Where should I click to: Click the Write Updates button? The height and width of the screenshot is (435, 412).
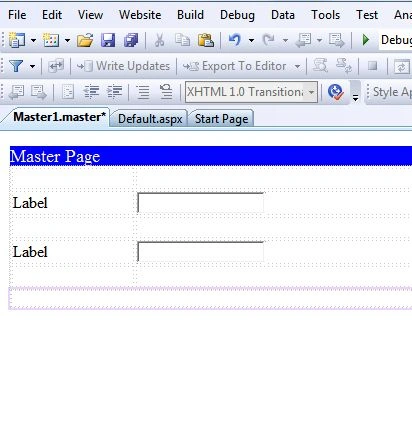pyautogui.click(x=123, y=66)
